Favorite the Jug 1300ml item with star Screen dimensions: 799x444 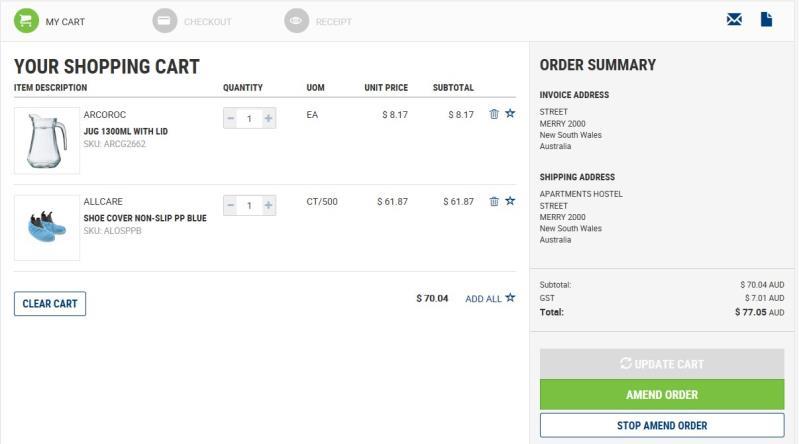point(510,114)
